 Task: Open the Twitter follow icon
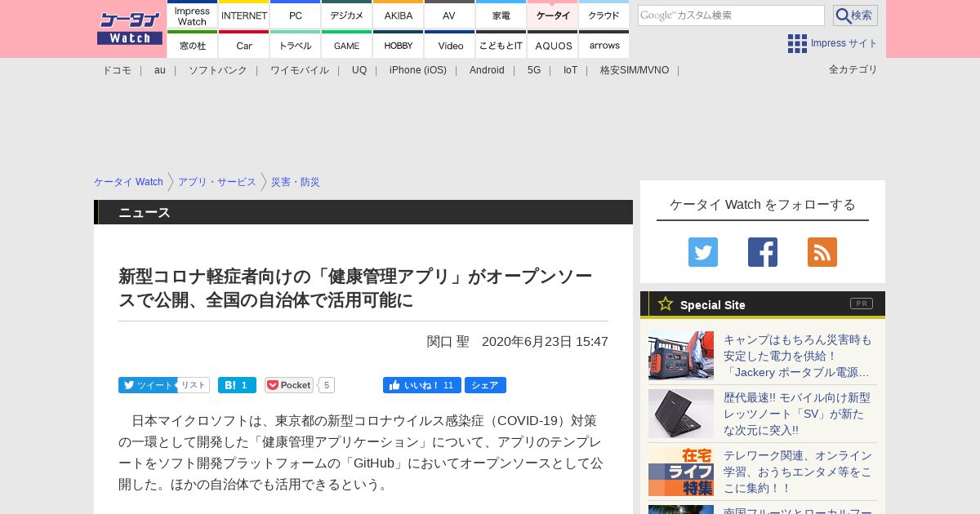tap(703, 252)
